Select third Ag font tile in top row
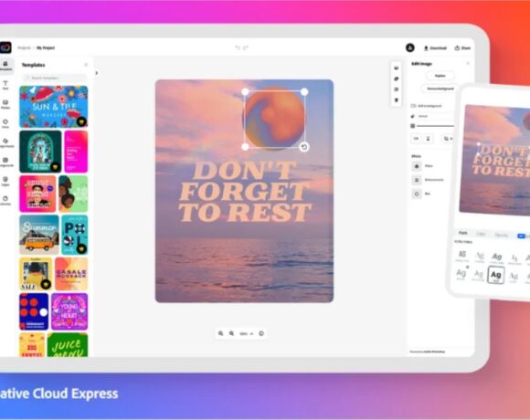This screenshot has width=530, height=420. 496,257
